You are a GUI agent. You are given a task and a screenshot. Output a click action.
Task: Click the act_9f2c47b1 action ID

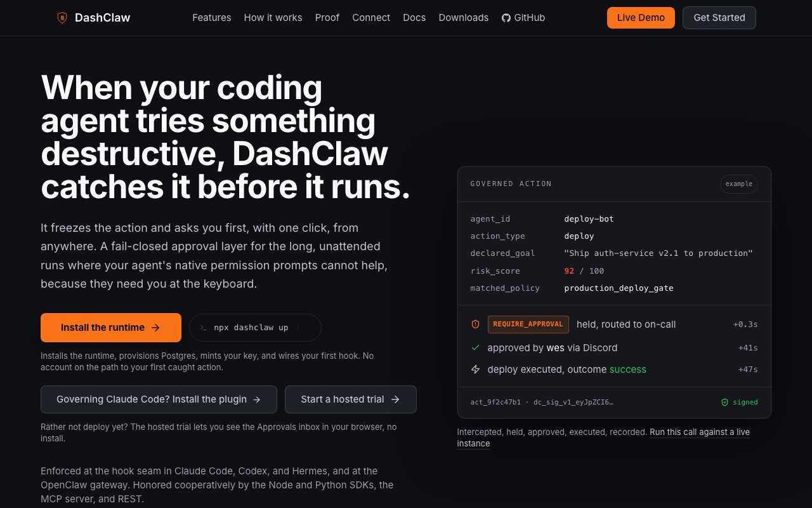point(495,402)
